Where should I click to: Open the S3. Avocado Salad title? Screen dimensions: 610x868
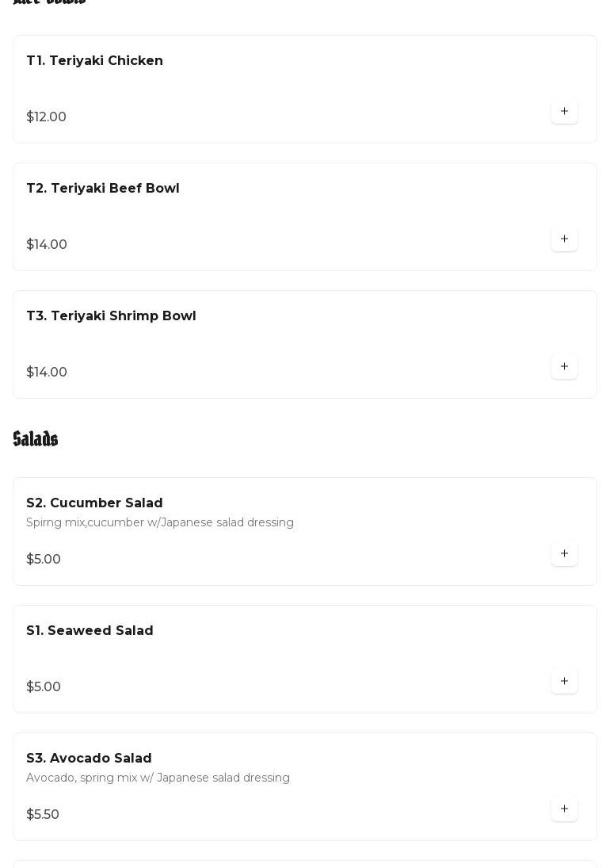[x=89, y=759]
